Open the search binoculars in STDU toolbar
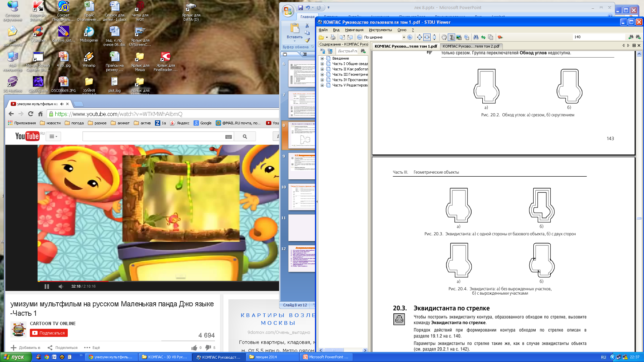644x362 pixels. [476, 37]
